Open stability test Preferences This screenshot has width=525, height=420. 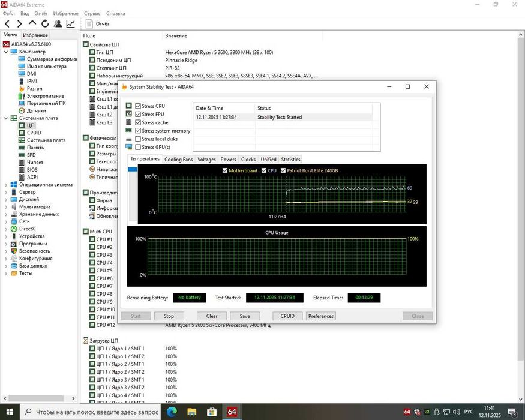321,316
